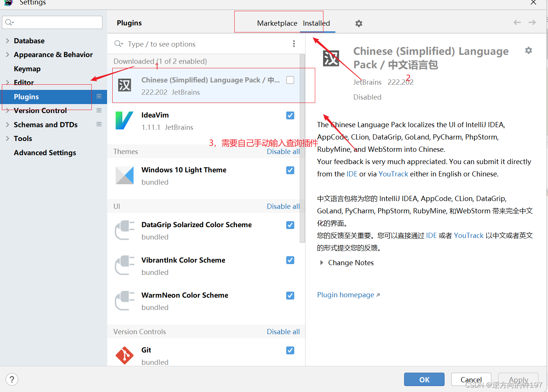
Task: Click Disable all for UI
Action: click(283, 206)
